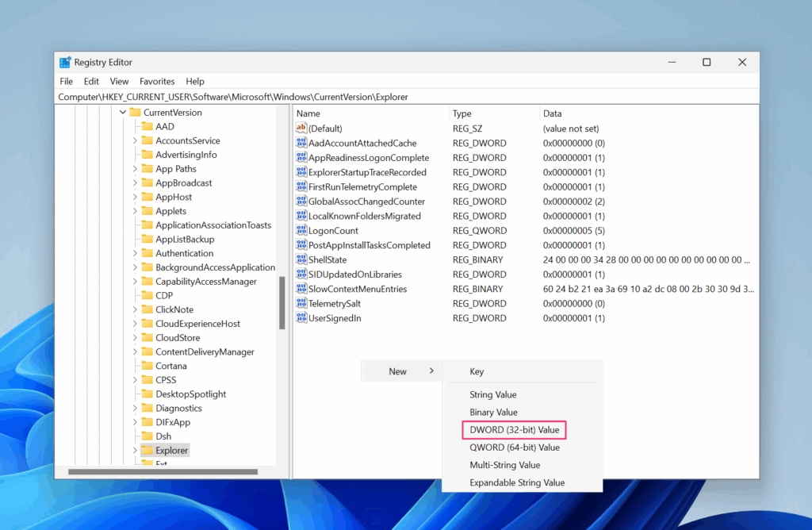Click GlobalAssocChangedCounter data 0x00000002 (2)
Viewport: 812px width, 530px height.
574,201
